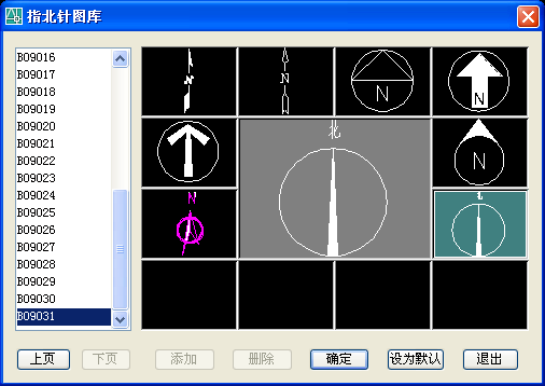This screenshot has width=545, height=386.
Task: Pick item B09023 from the list
Action: tap(64, 178)
